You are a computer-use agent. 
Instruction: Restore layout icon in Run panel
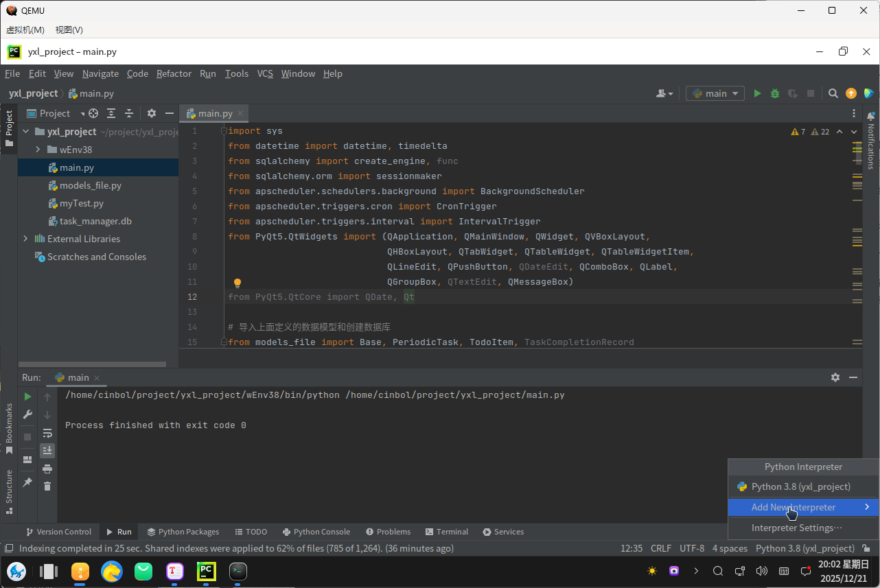click(x=27, y=460)
